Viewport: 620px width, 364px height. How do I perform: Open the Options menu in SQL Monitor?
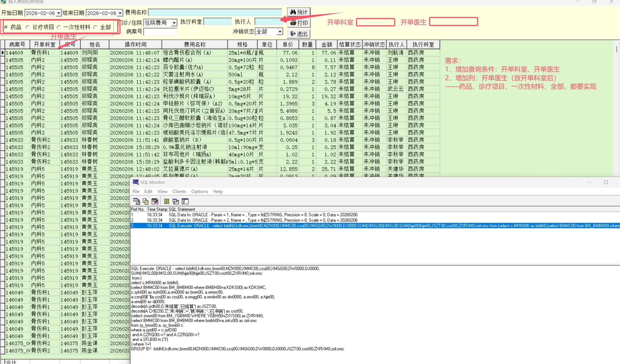[199, 191]
